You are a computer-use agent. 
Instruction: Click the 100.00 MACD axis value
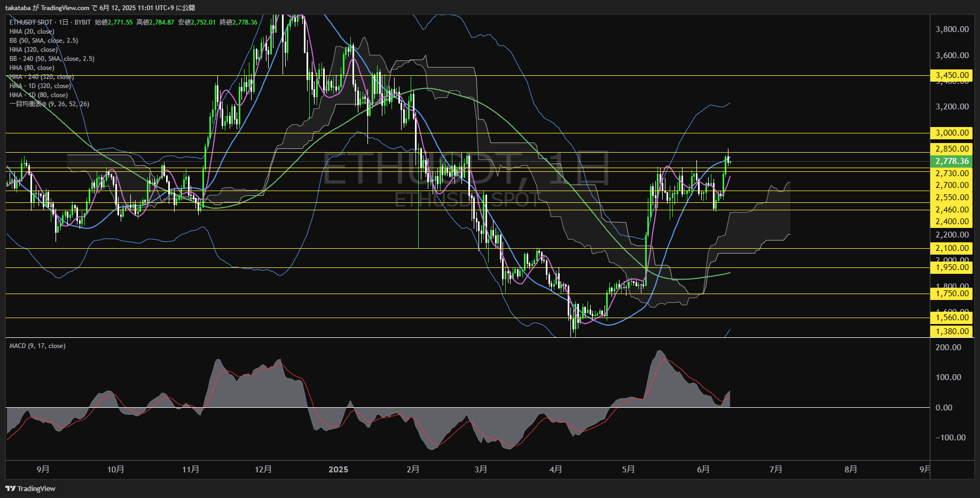[x=948, y=377]
